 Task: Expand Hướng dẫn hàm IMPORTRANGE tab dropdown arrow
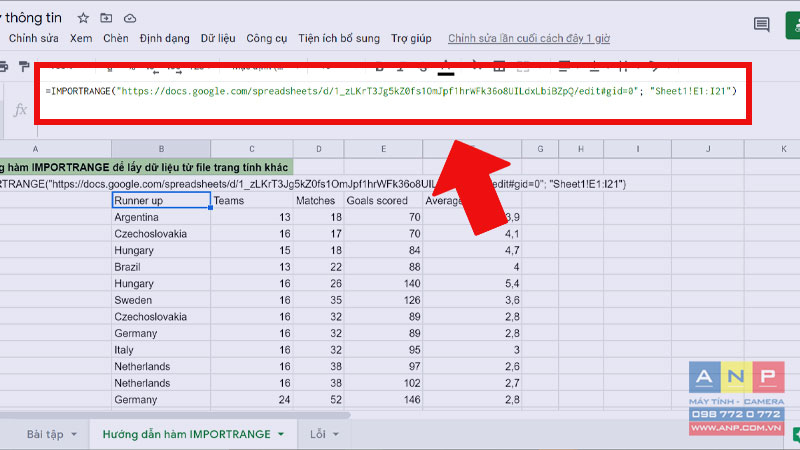pos(281,434)
